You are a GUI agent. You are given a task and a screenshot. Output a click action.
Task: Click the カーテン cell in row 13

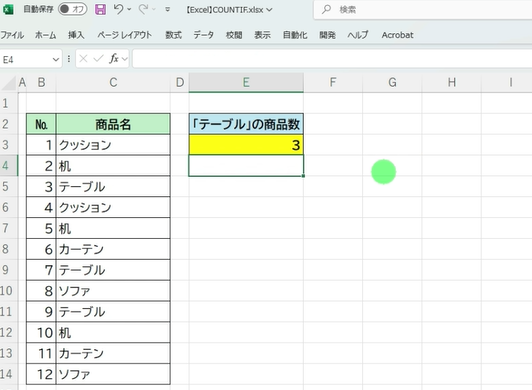tap(113, 353)
